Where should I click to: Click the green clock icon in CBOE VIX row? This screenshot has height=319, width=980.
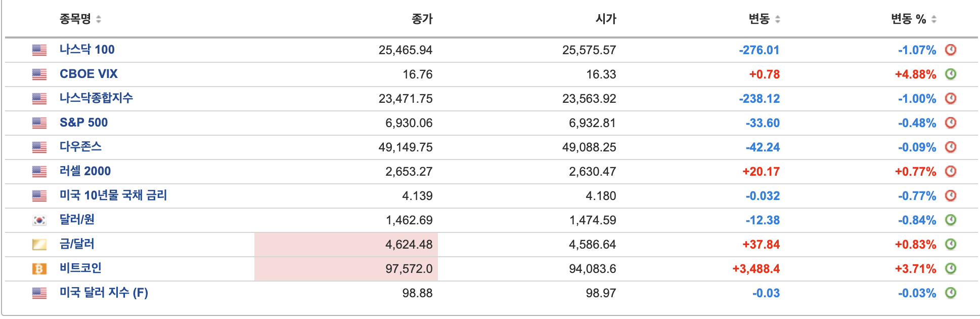click(x=951, y=74)
